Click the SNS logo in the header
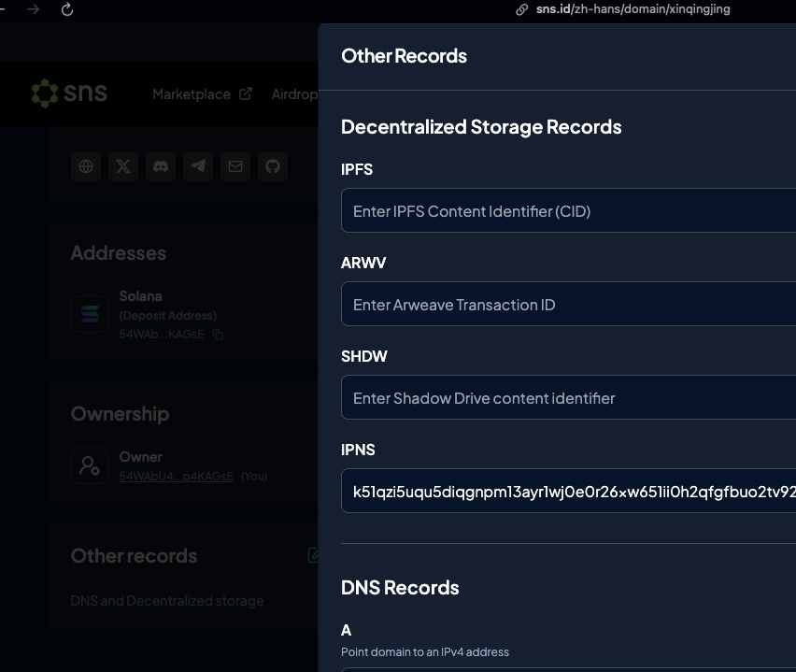796x672 pixels. 69,93
